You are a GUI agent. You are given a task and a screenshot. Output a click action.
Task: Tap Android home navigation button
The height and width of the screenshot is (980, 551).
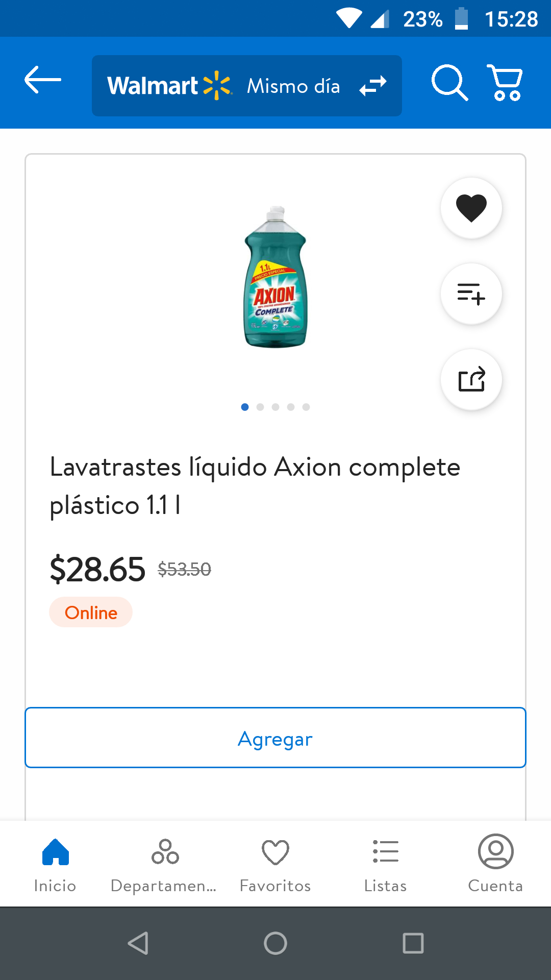point(275,943)
